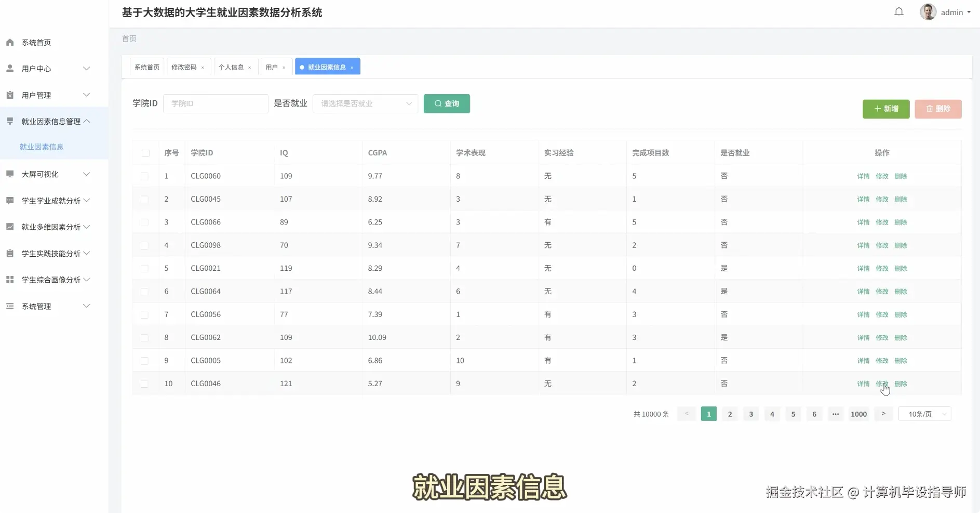Check the row for CLG0056

coord(144,314)
